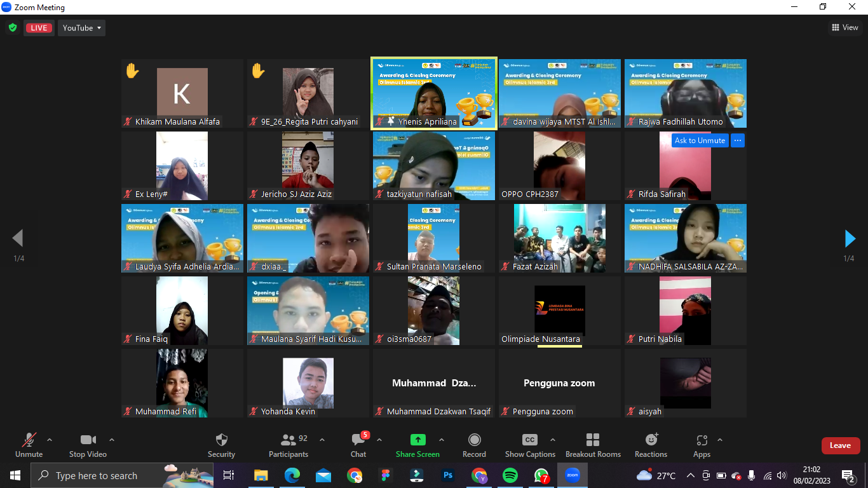Open the Chat panel
Screen dimensions: 868x488
pos(358,440)
